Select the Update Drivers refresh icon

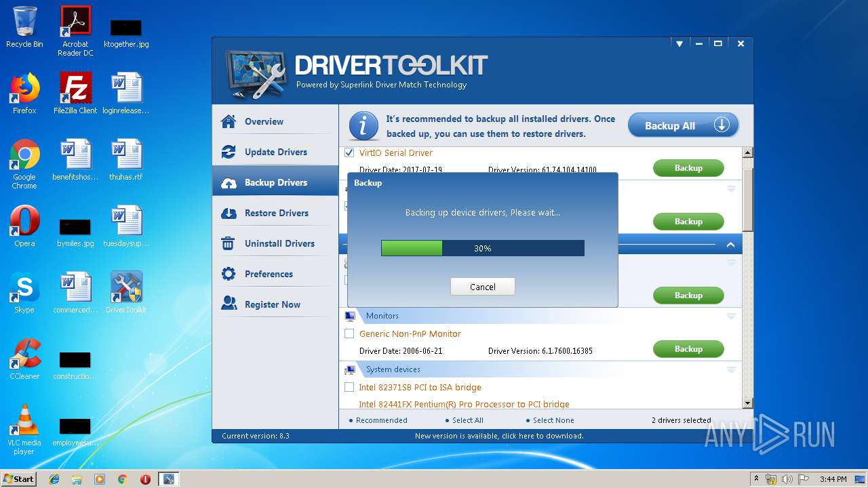click(229, 152)
